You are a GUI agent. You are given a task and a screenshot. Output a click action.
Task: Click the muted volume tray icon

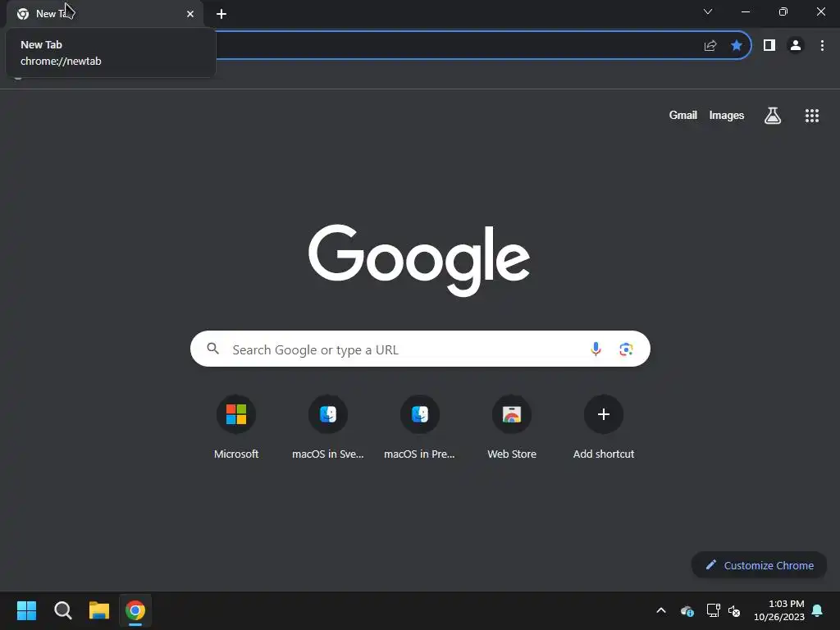(734, 610)
